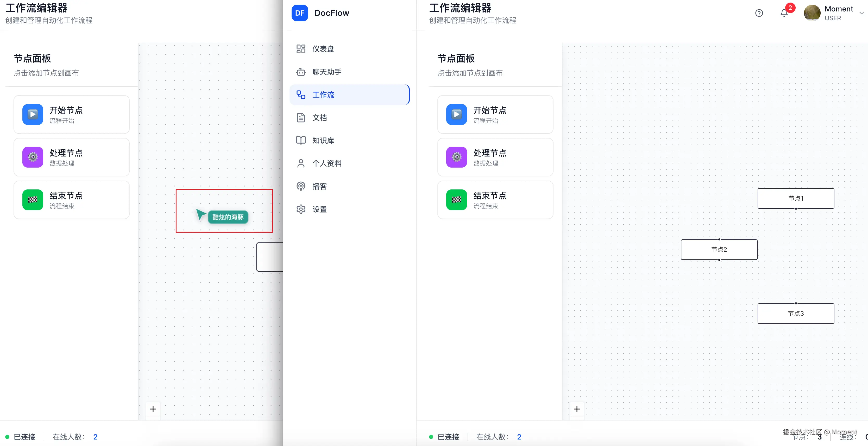Click the Moment user avatar thumbnail
The width and height of the screenshot is (868, 446).
(812, 13)
